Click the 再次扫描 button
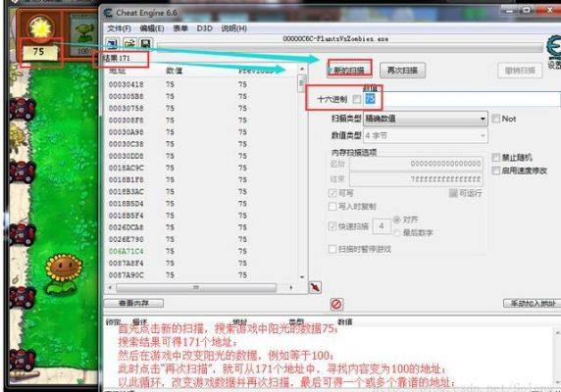The image size is (561, 392). coord(402,70)
